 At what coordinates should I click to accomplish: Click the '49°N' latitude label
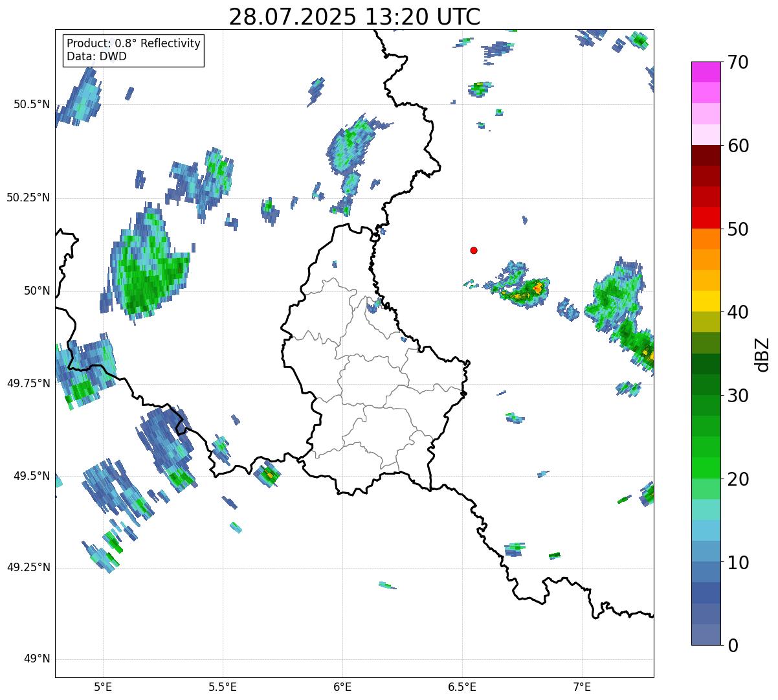click(37, 659)
